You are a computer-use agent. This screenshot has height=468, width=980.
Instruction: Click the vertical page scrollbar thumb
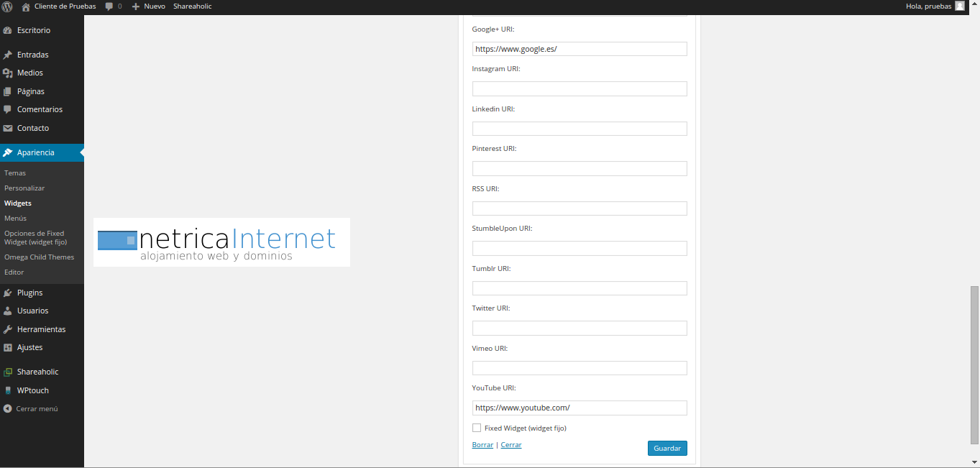pos(974,364)
